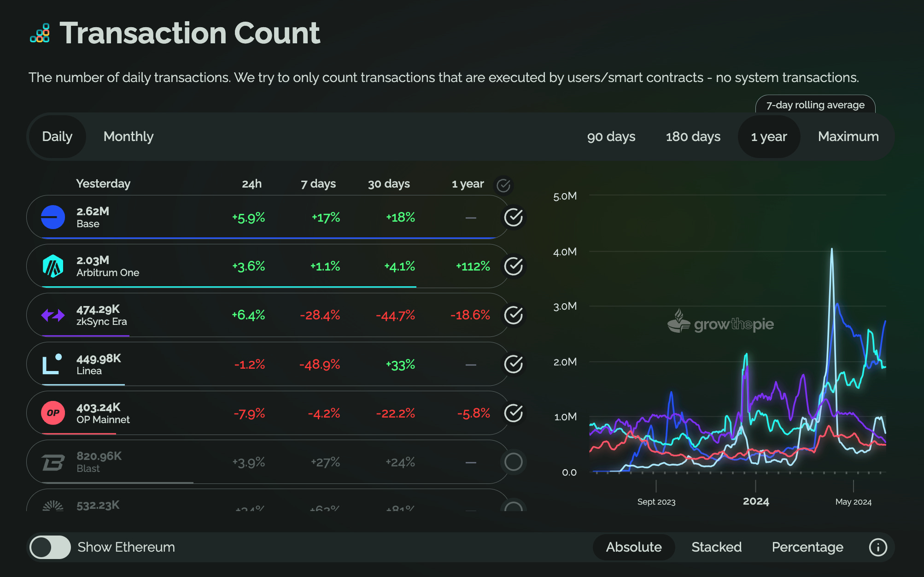
Task: Choose the Percentage scale button
Action: click(807, 547)
